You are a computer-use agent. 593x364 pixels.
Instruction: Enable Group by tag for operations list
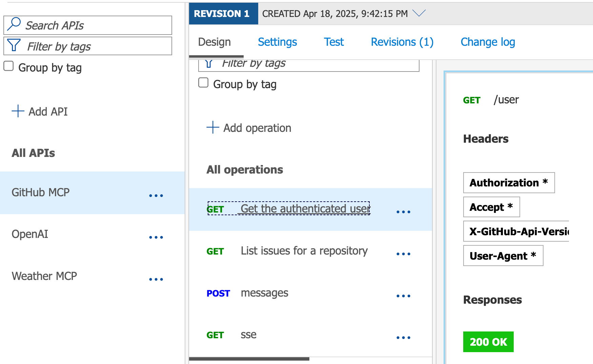pos(203,82)
